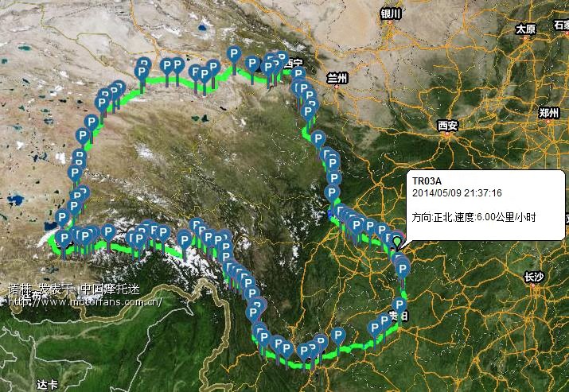The height and width of the screenshot is (392, 569).
Task: Select the P marker just above 贵阳
Action: click(399, 305)
